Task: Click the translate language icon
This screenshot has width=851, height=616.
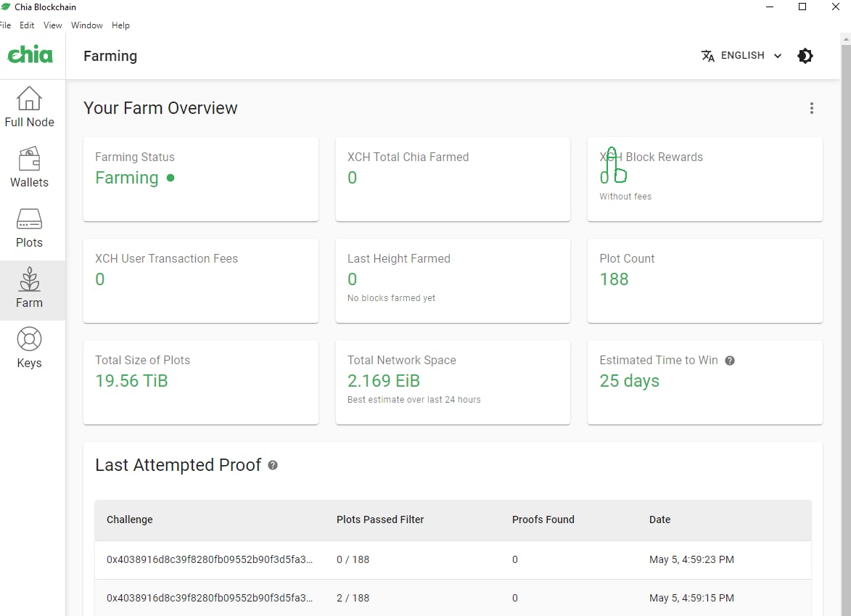Action: (x=708, y=55)
